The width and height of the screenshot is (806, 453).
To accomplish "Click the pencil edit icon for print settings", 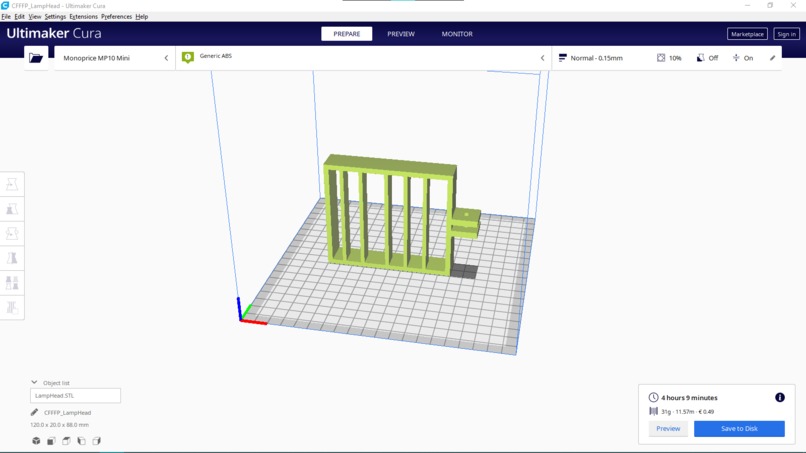I will [772, 58].
